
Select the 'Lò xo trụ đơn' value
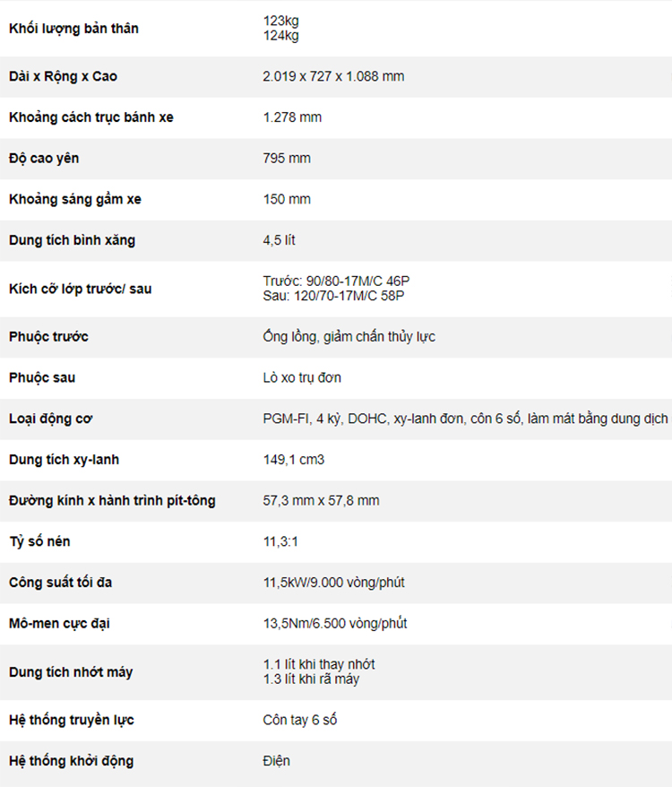(302, 377)
